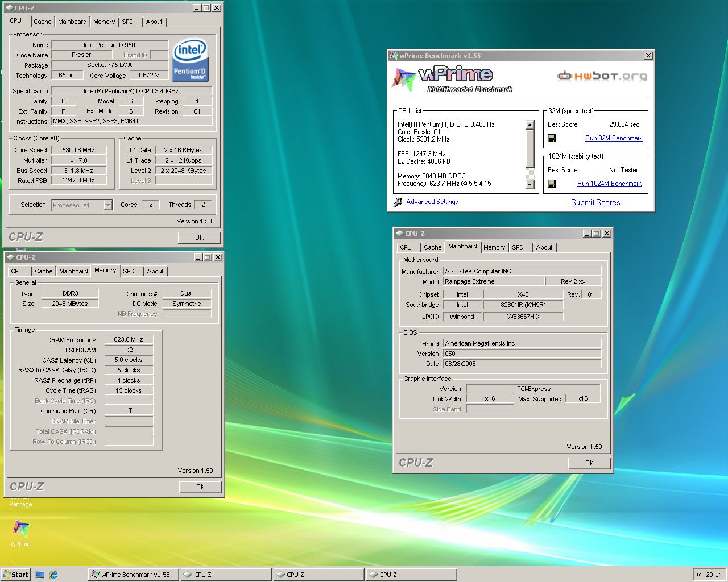Image resolution: width=728 pixels, height=582 pixels.
Task: Click the HWBOT.org logo in wPrime
Action: click(x=602, y=76)
